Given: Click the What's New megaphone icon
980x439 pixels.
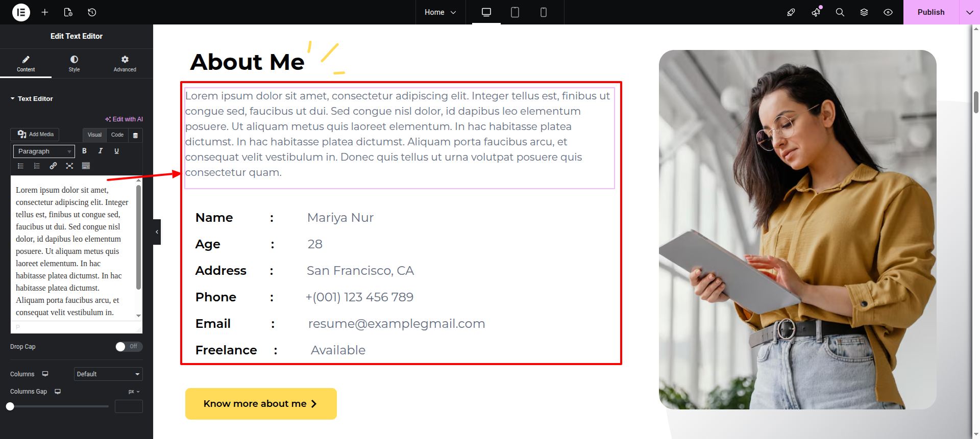Looking at the screenshot, I should pyautogui.click(x=816, y=12).
